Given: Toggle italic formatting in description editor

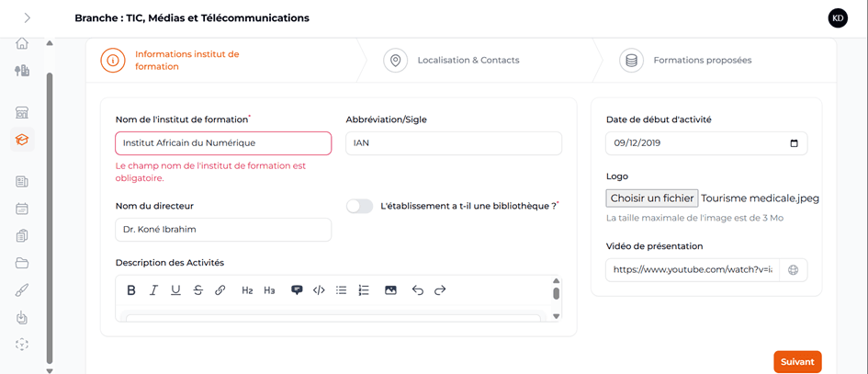Looking at the screenshot, I should (x=154, y=289).
